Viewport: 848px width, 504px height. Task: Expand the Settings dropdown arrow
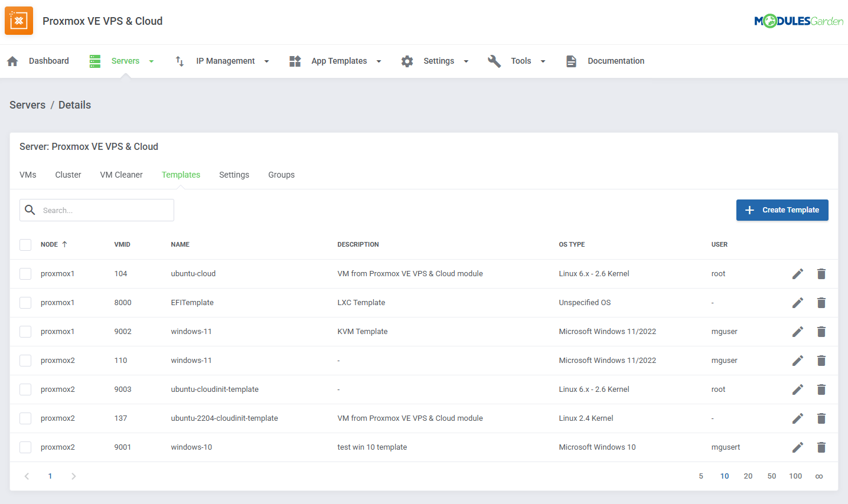click(x=466, y=61)
